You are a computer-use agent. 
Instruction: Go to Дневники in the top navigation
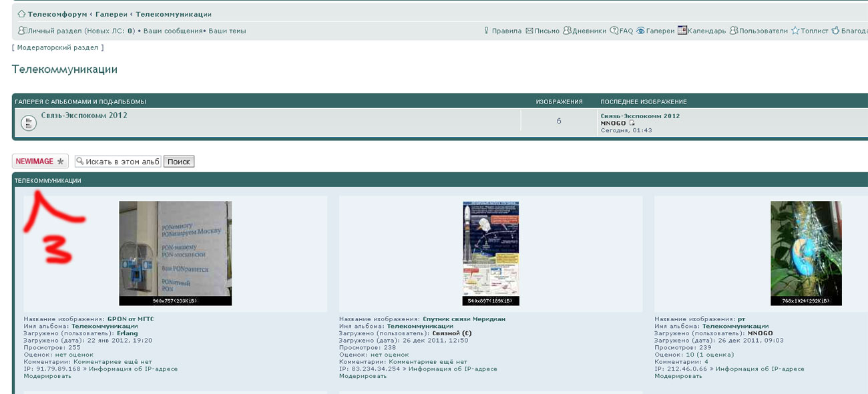(589, 31)
